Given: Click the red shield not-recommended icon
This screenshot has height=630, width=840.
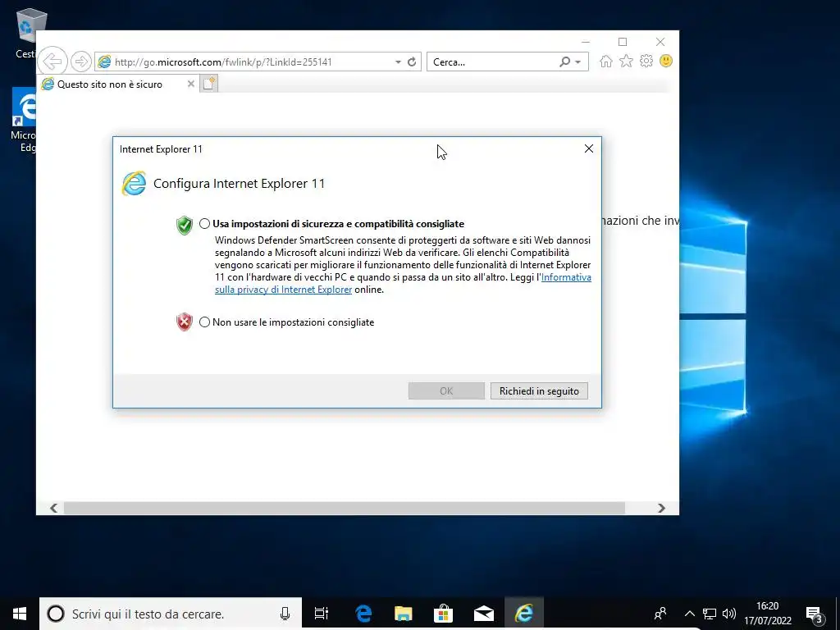Looking at the screenshot, I should pyautogui.click(x=185, y=322).
